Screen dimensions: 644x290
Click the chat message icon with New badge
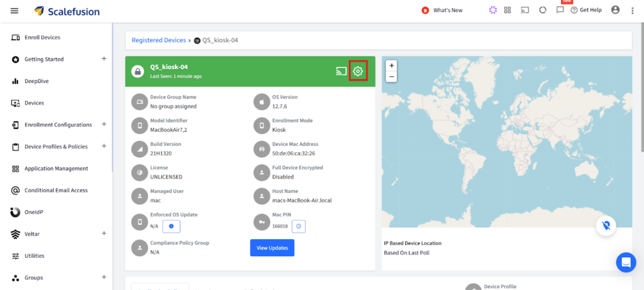pos(560,11)
